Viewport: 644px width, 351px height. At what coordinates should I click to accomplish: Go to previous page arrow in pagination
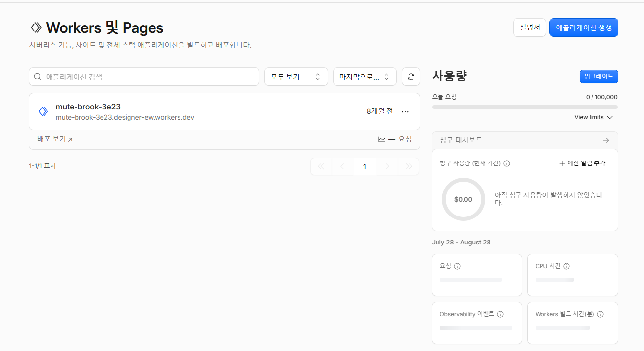click(343, 166)
